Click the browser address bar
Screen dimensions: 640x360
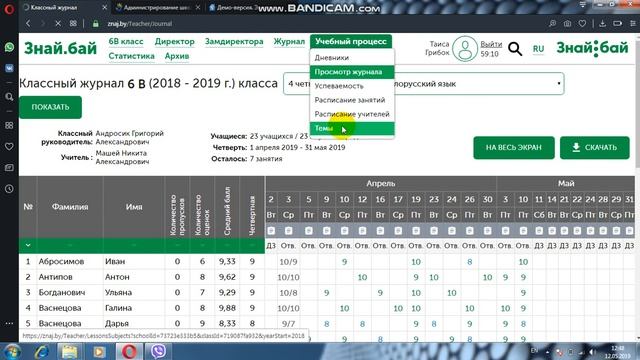[318, 24]
